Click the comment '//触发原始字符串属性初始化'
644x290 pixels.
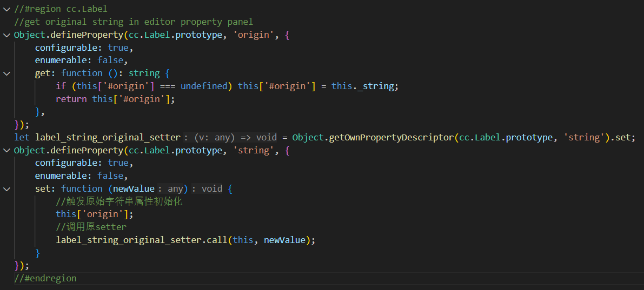(x=119, y=201)
